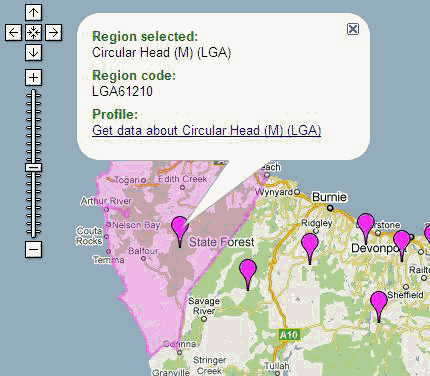Image resolution: width=430 pixels, height=376 pixels.
Task: Zoom in with the plus button
Action: tap(33, 78)
